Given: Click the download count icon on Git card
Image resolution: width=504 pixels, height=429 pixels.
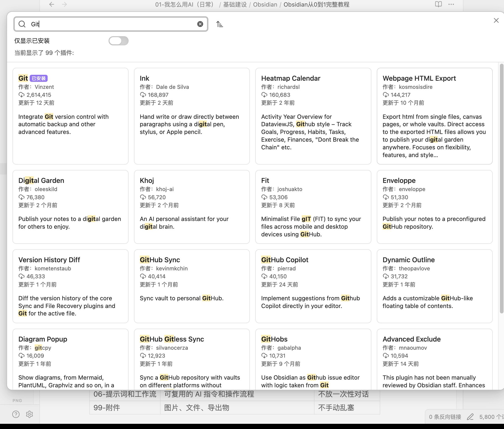Looking at the screenshot, I should (21, 95).
